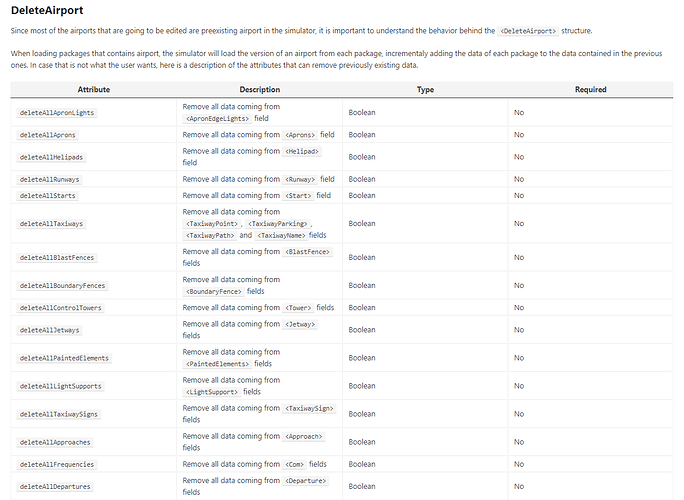The width and height of the screenshot is (684, 500).
Task: Click the <Jetway> field tag
Action: point(300,324)
